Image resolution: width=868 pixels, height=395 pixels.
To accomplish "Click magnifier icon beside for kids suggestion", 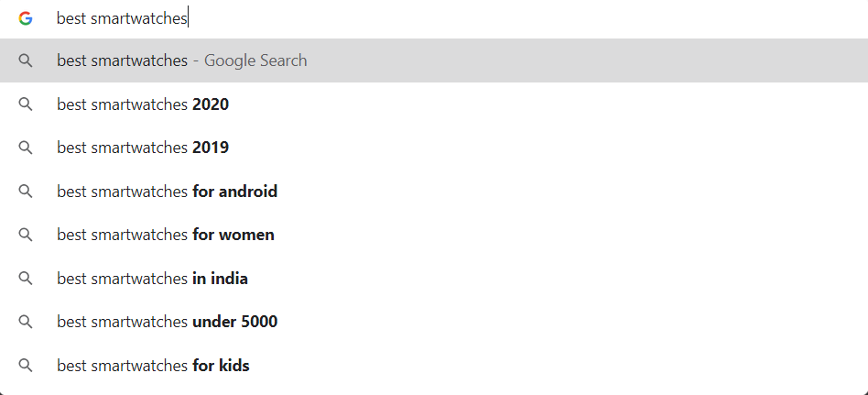I will point(25,365).
